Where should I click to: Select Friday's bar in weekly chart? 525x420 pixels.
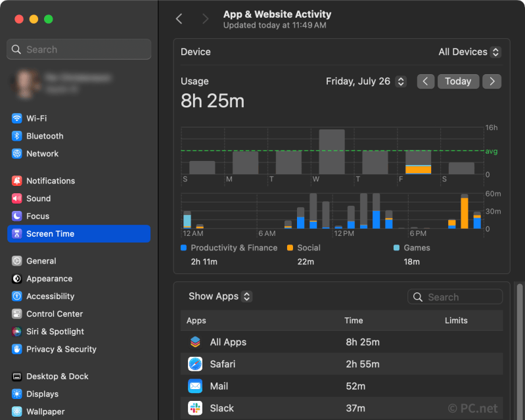tap(418, 162)
